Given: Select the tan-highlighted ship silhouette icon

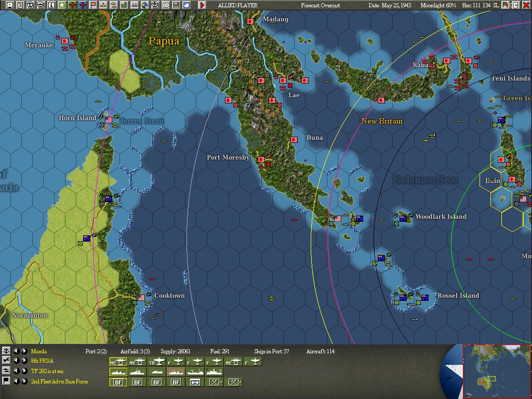Looking at the screenshot, I should click(x=176, y=372).
